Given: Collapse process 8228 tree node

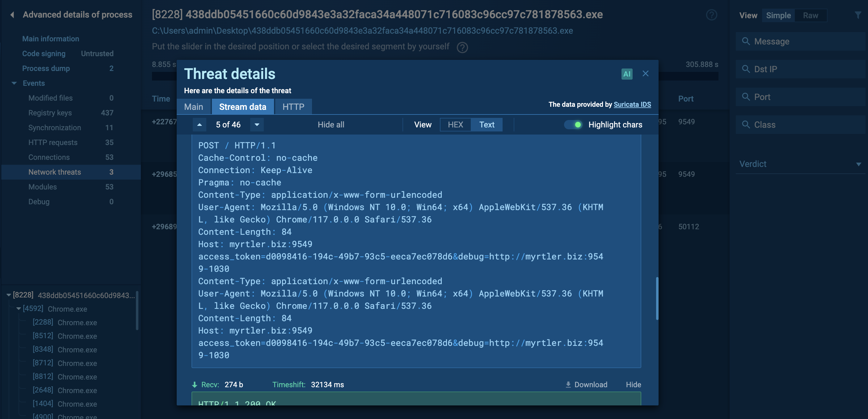Looking at the screenshot, I should 9,295.
